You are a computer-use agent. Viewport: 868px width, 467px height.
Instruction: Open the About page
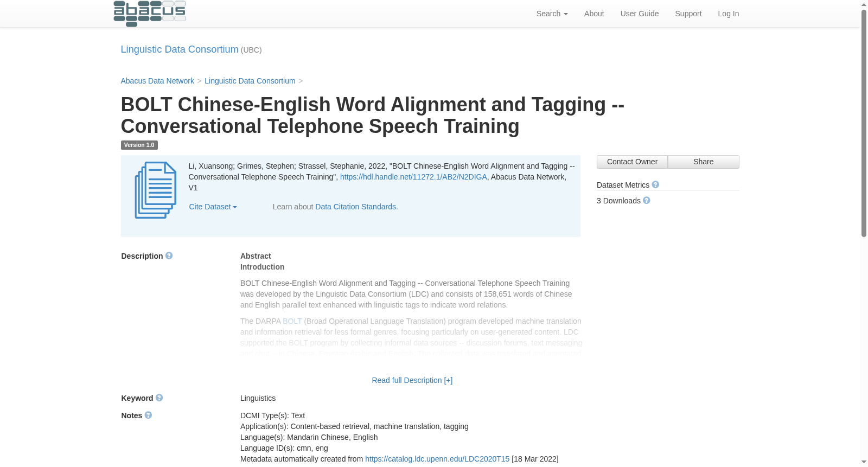[x=594, y=14]
